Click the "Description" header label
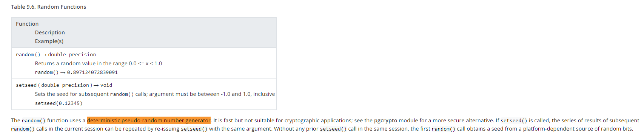644x137 pixels. (50, 32)
